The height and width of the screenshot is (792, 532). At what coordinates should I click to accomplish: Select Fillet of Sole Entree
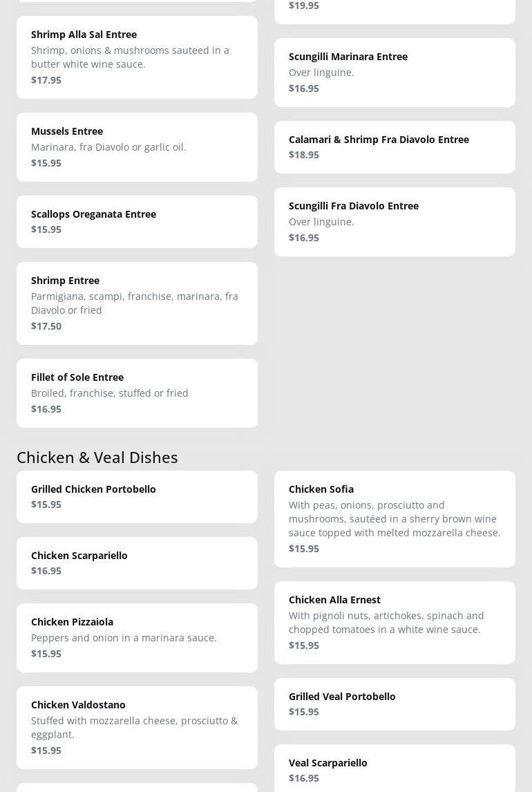tap(137, 393)
